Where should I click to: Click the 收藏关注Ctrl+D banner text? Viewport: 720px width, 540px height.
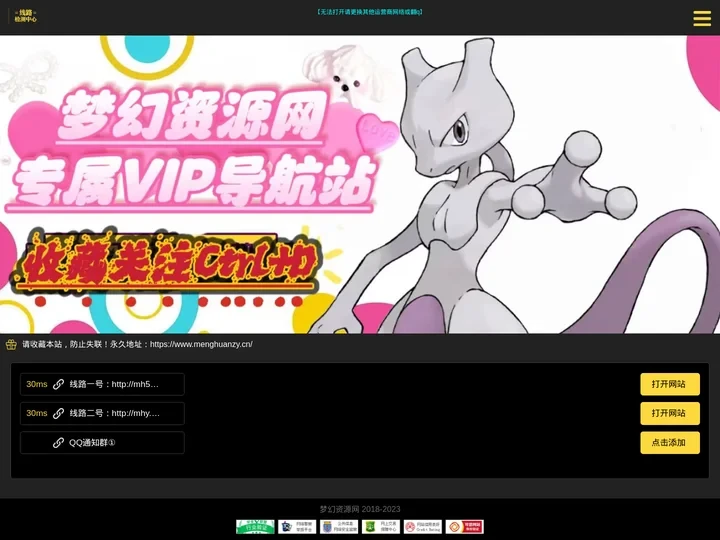(x=169, y=262)
